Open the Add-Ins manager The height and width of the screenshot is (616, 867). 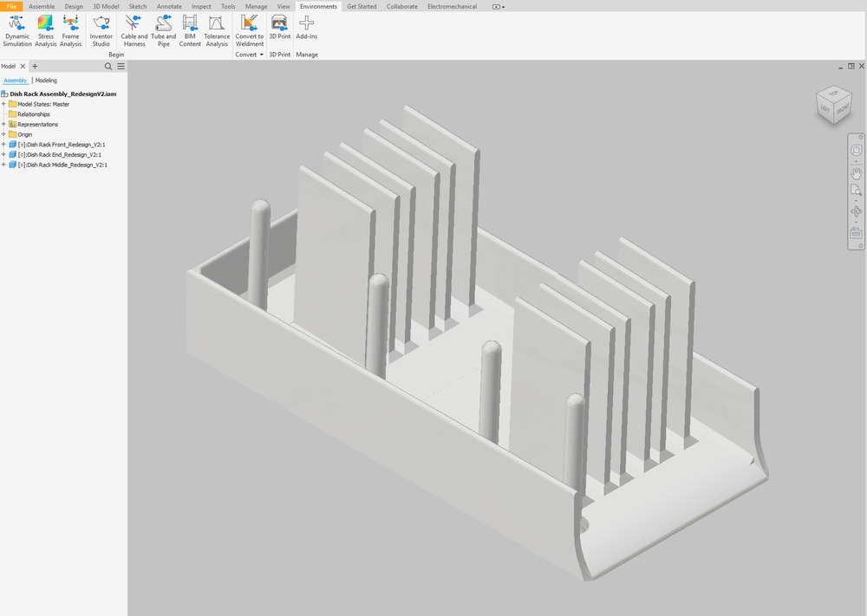[x=306, y=28]
